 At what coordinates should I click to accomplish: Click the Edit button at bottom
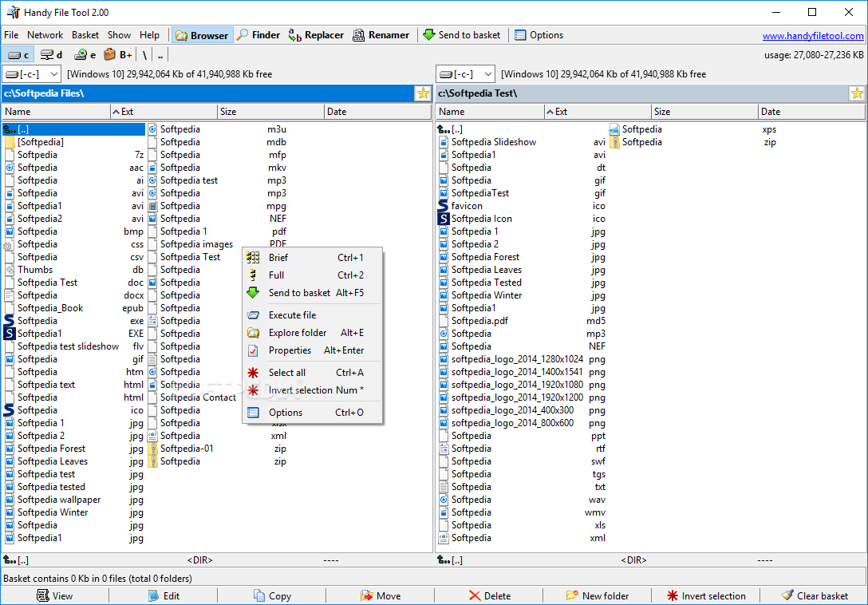pos(164,596)
